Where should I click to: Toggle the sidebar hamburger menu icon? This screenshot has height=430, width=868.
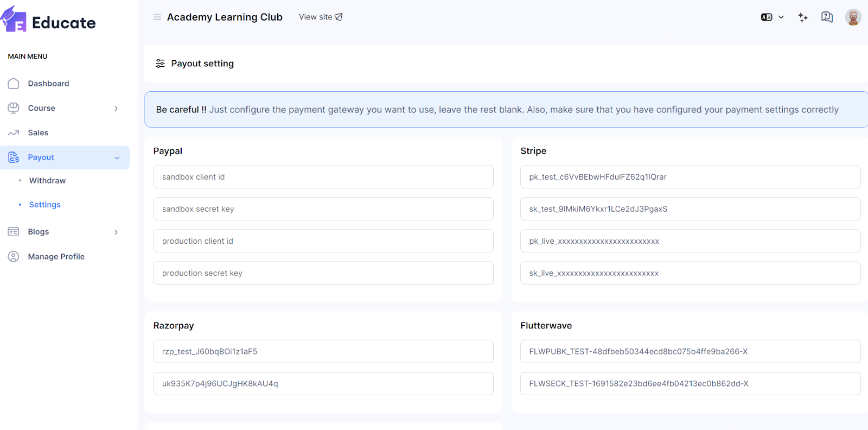click(157, 17)
